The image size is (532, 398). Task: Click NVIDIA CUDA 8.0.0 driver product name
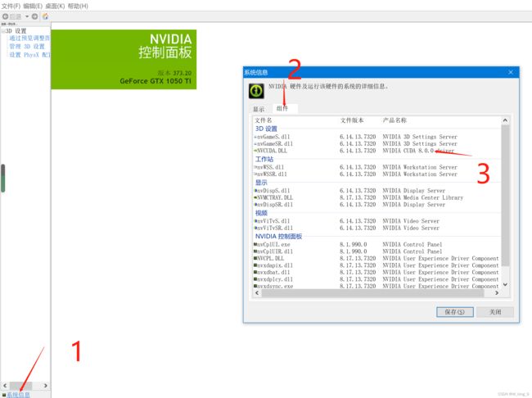point(418,151)
